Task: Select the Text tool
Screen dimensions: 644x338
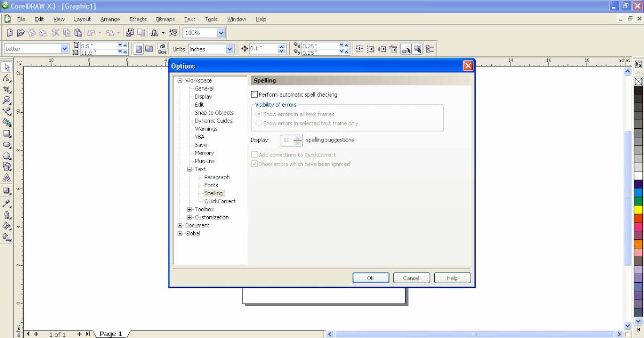Action: [x=7, y=178]
